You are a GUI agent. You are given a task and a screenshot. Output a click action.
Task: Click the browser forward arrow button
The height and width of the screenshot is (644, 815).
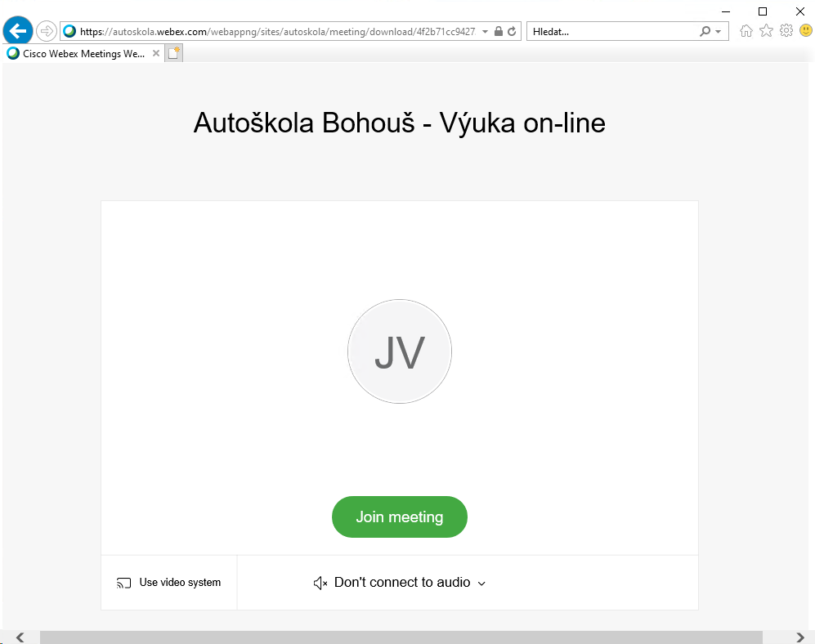click(47, 31)
